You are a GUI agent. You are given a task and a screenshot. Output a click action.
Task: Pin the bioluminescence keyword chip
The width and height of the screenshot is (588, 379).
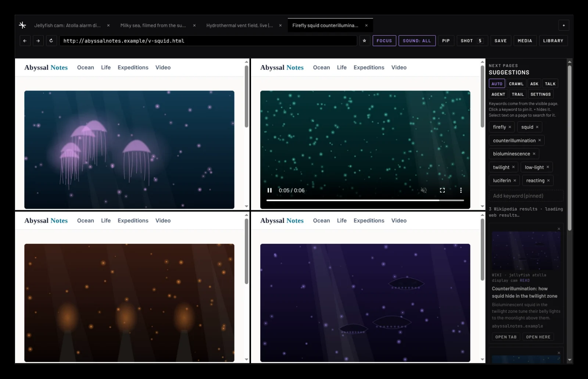[511, 154]
